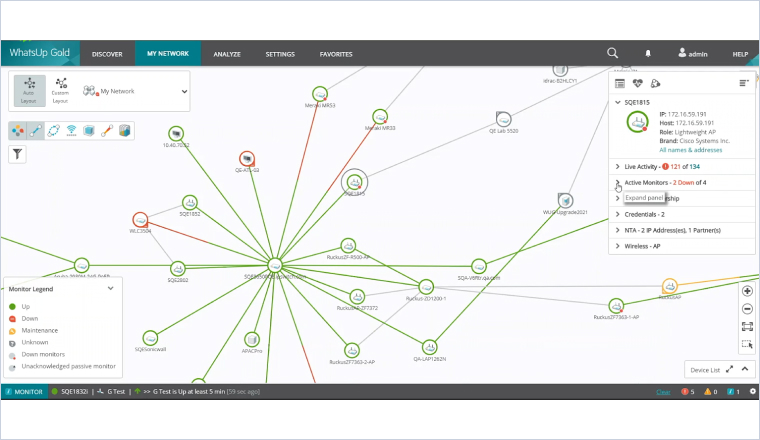
Task: Open the search magnifier in the top bar
Action: (x=612, y=53)
